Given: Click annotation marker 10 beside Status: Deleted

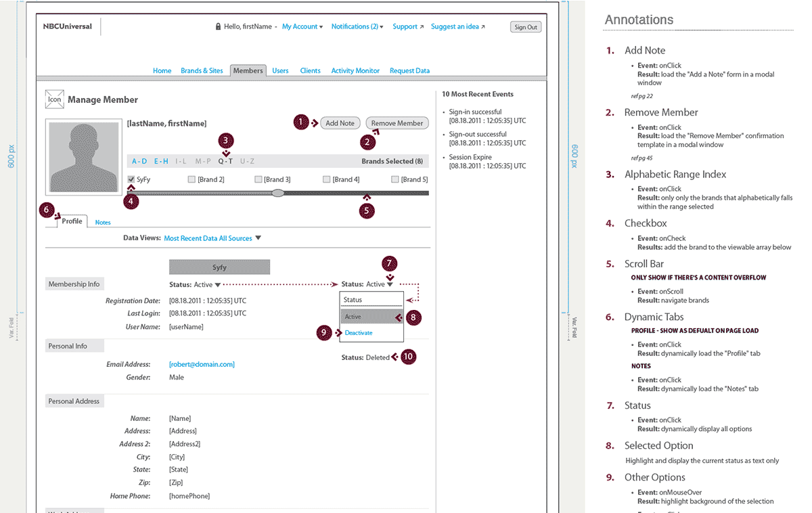Looking at the screenshot, I should pos(408,357).
